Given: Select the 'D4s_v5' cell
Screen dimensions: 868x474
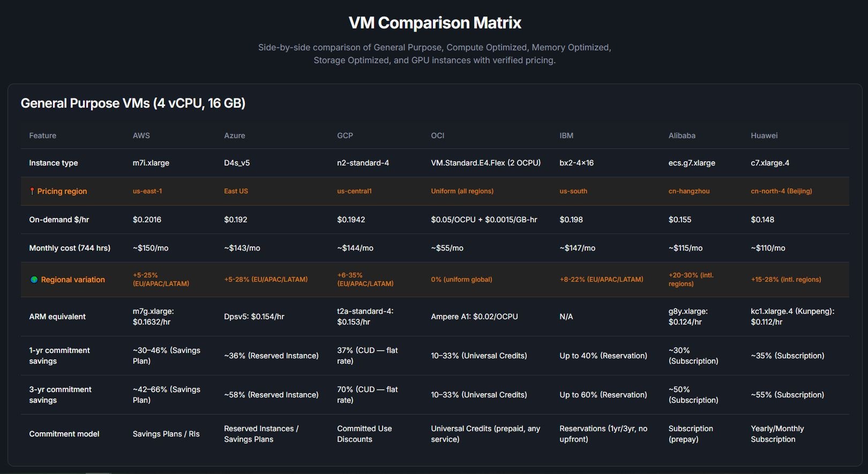Looking at the screenshot, I should pos(237,163).
